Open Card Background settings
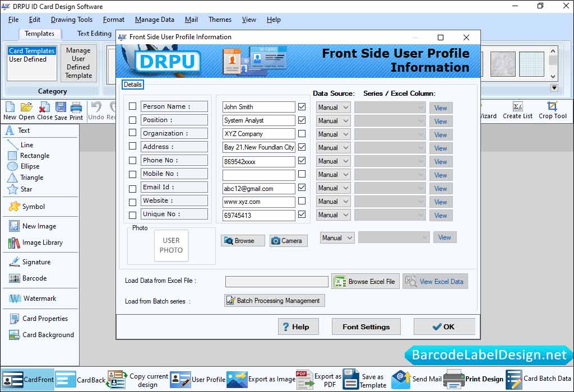This screenshot has width=574, height=392. pyautogui.click(x=41, y=334)
